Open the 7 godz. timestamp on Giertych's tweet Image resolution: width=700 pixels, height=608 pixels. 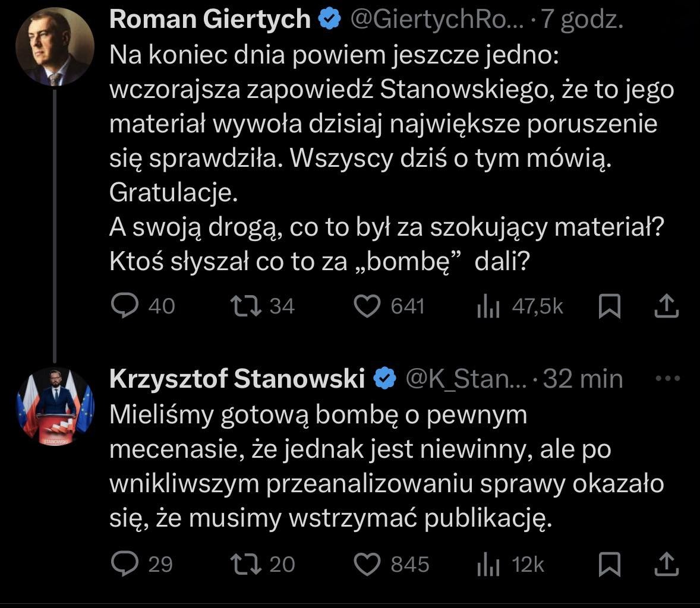[x=580, y=18]
